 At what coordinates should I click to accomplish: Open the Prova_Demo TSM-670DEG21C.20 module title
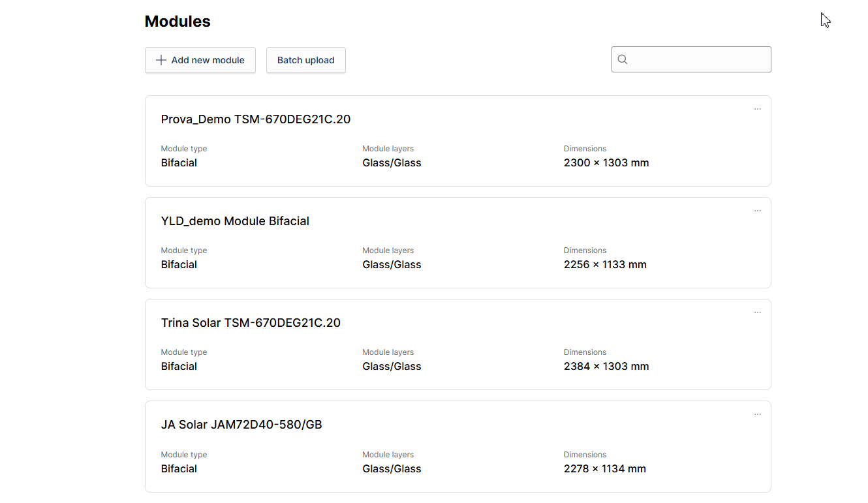tap(256, 119)
